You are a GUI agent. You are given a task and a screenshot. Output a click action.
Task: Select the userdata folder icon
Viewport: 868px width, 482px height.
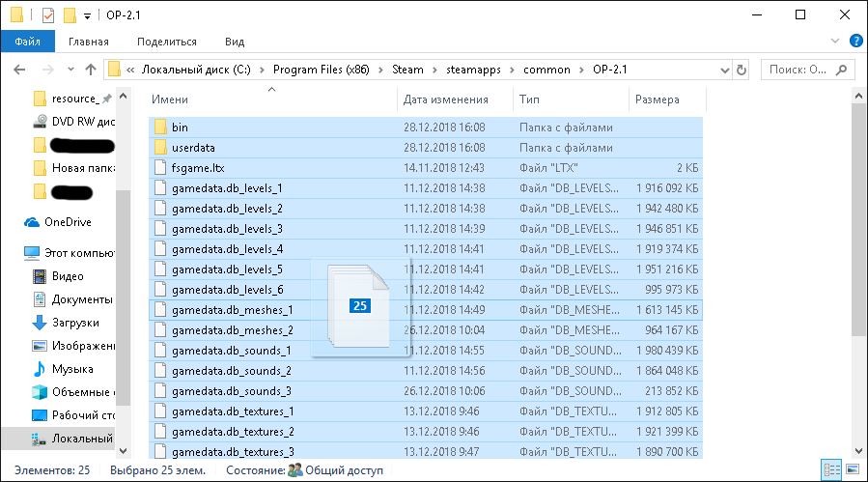(x=160, y=148)
